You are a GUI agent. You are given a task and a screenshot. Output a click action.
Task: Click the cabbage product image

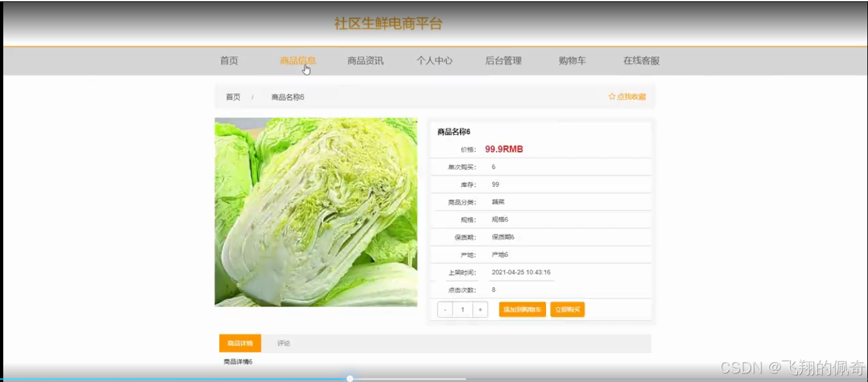(316, 211)
